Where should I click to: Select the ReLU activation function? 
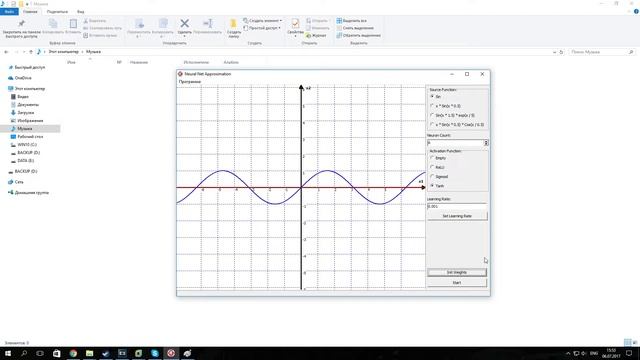point(432,167)
